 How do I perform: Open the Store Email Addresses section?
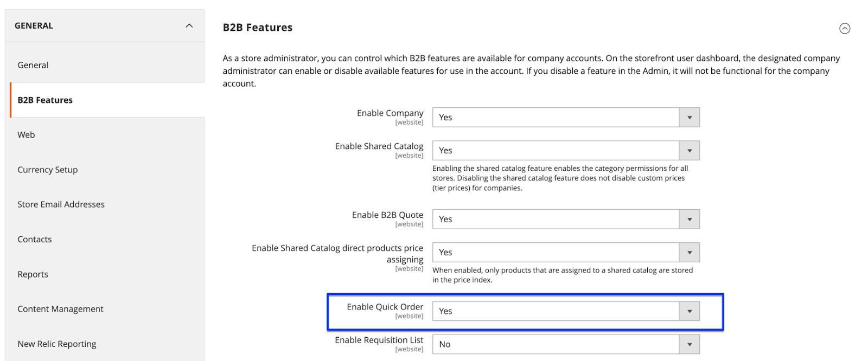pyautogui.click(x=61, y=204)
